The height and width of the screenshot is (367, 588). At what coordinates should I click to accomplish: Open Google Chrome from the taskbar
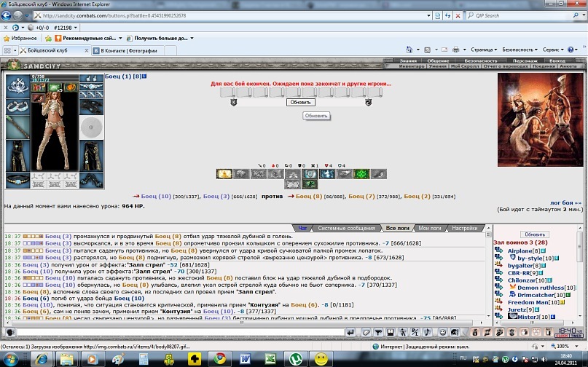[x=220, y=359]
